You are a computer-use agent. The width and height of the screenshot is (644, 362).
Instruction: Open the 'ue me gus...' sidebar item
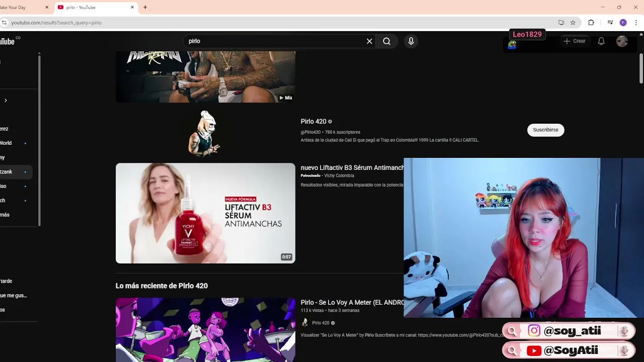click(x=15, y=296)
